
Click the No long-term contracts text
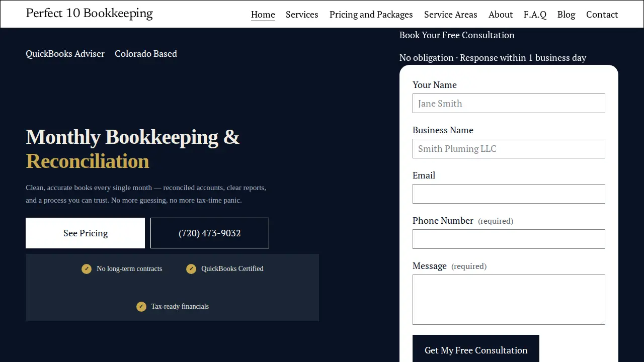point(129,269)
